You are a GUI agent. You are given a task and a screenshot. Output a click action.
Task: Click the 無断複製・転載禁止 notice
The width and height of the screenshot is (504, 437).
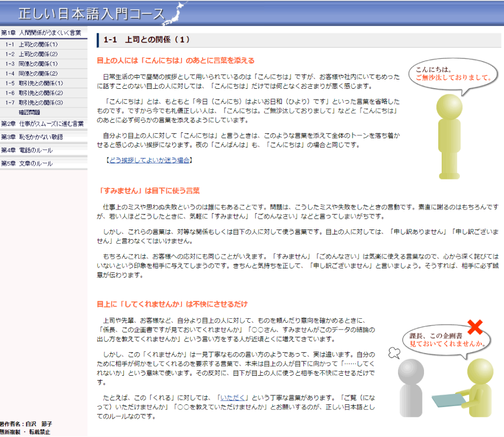[25, 432]
